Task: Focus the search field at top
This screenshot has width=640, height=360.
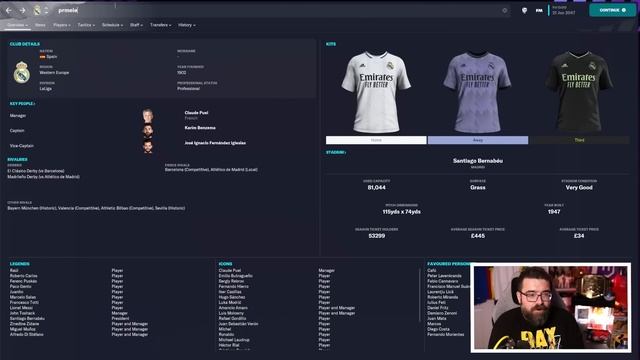Action: 278,10
